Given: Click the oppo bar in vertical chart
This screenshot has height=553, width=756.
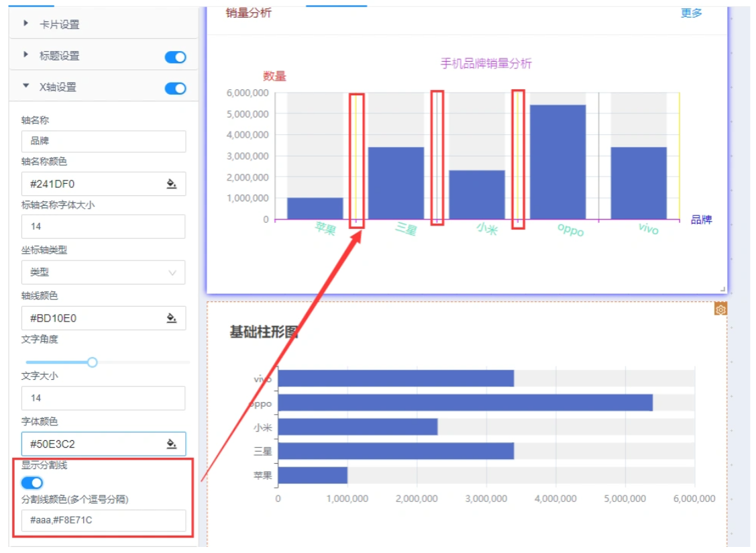Looking at the screenshot, I should pos(558,162).
